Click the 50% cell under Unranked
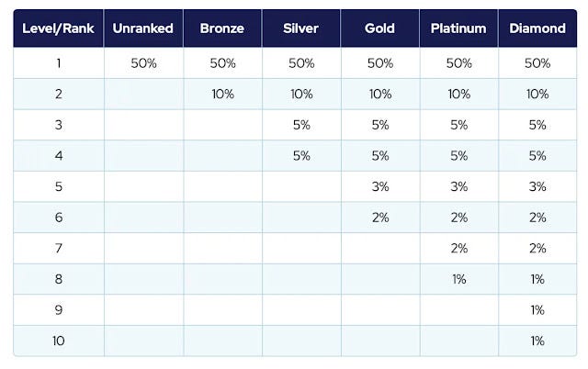The width and height of the screenshot is (588, 369). 143,63
